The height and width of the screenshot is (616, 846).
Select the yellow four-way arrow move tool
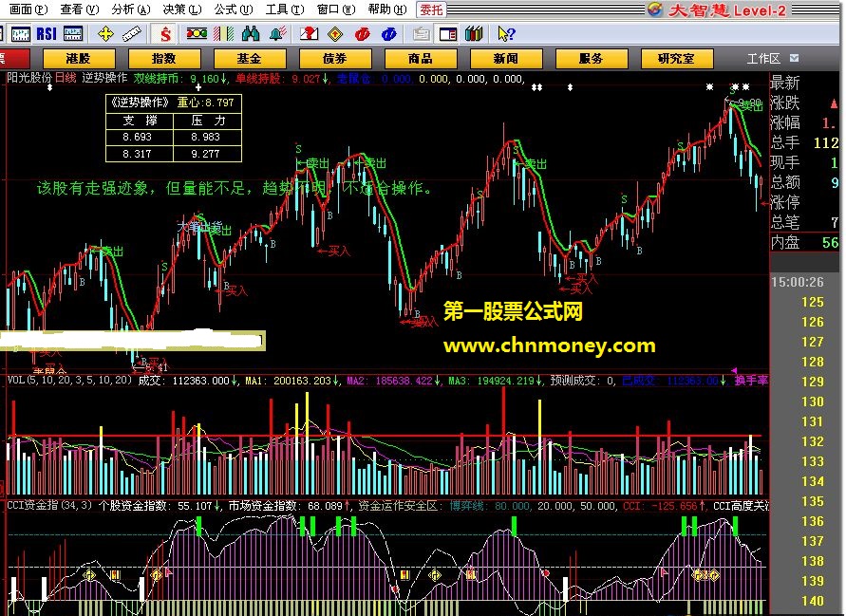105,34
